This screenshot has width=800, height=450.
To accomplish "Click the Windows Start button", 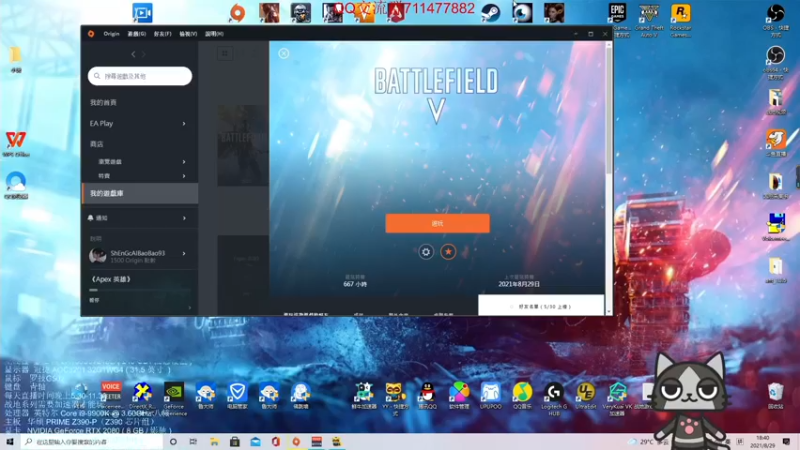I will 10,441.
